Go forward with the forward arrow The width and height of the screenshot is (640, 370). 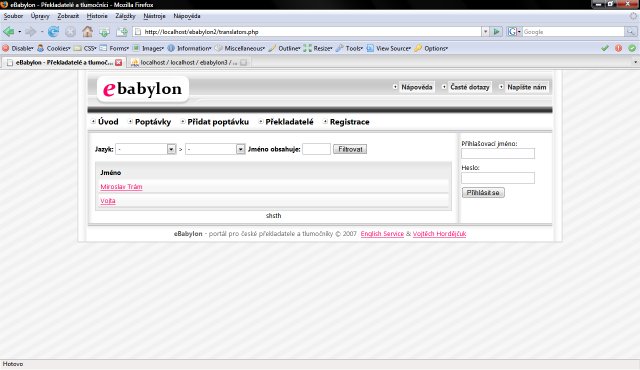click(31, 31)
